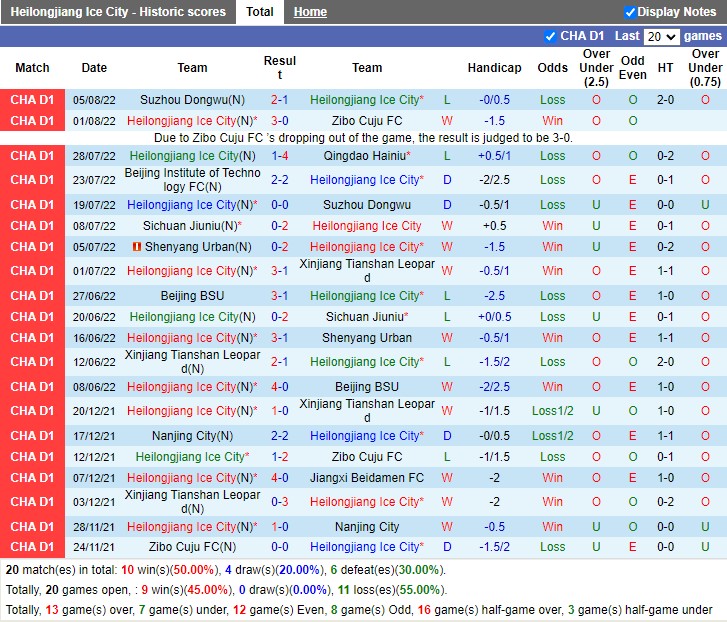The height and width of the screenshot is (622, 727).
Task: Click the 4-0 score against Jiangxi Beidamen FC
Action: click(280, 478)
